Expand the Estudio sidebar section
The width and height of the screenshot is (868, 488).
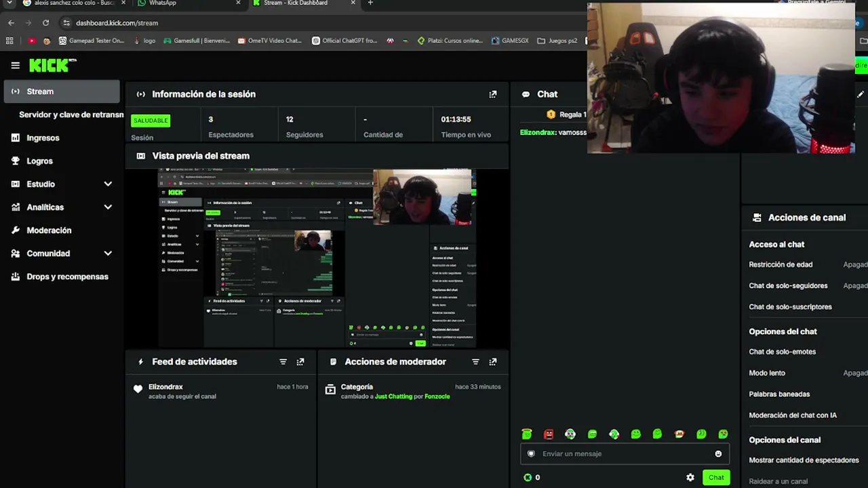click(108, 184)
